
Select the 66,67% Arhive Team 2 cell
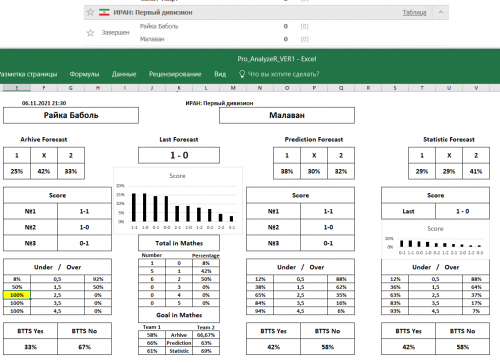(206, 335)
